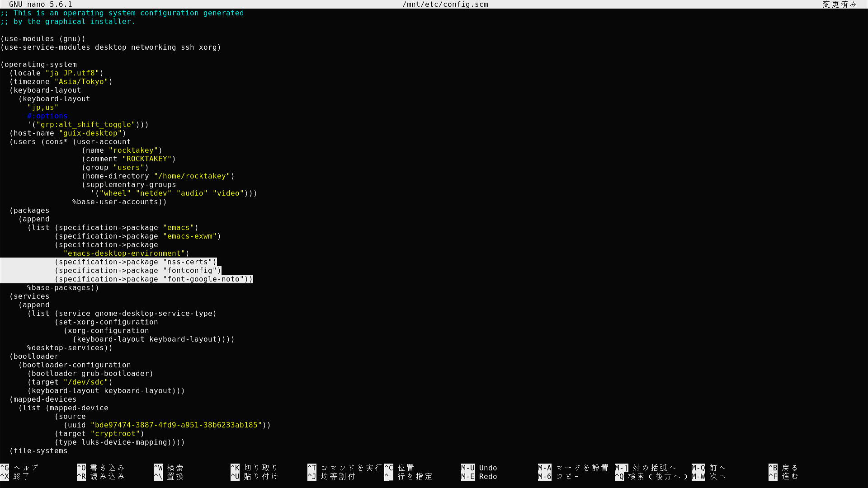Click the 変更済み modified indicator in title bar

pos(839,5)
